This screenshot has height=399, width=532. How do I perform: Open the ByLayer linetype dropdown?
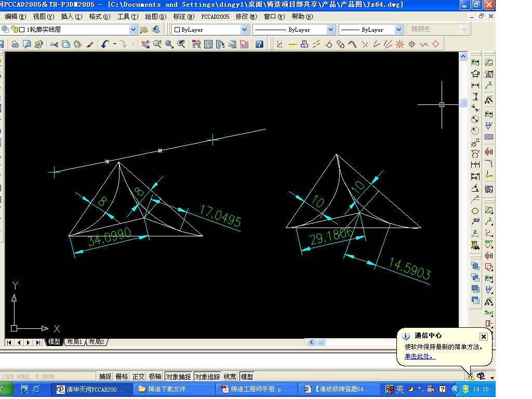(330, 30)
